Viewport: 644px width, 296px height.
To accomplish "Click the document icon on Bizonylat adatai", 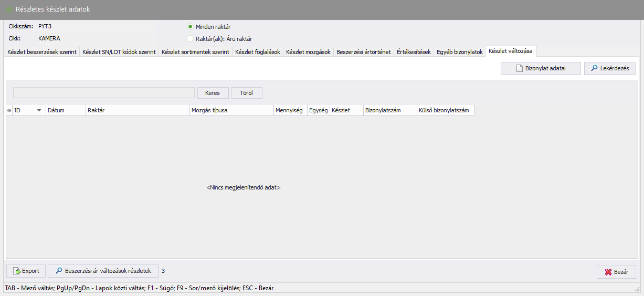I will pyautogui.click(x=520, y=69).
